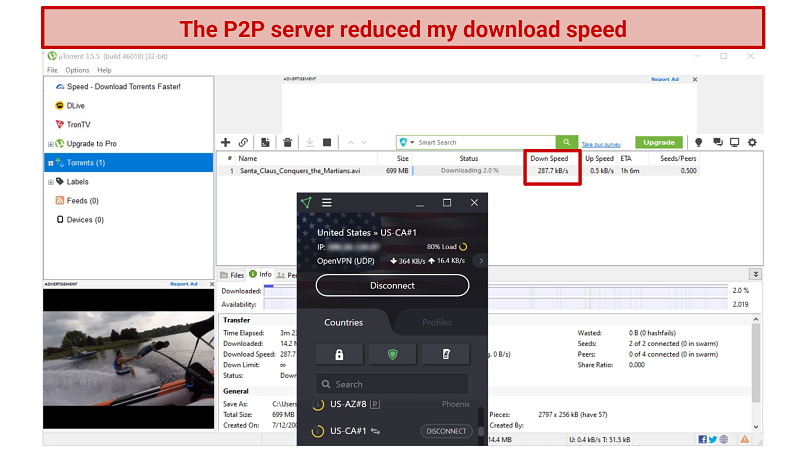Viewport: 806px width, 453px height.
Task: Click the lightbulb icon in toolbar
Action: [x=698, y=142]
